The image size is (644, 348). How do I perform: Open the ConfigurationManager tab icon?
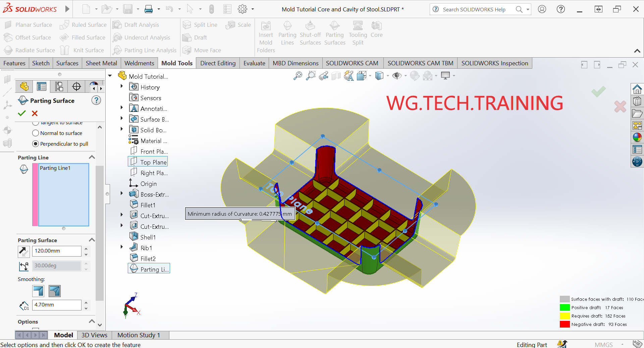click(59, 87)
